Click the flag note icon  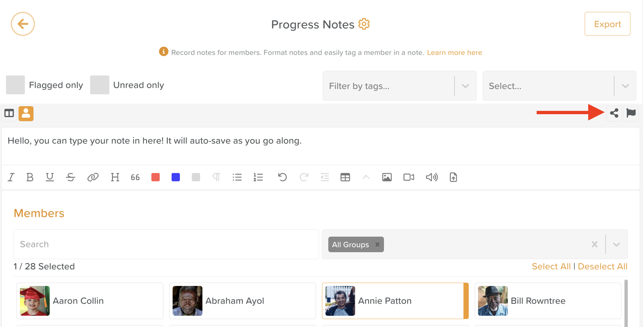pos(631,113)
